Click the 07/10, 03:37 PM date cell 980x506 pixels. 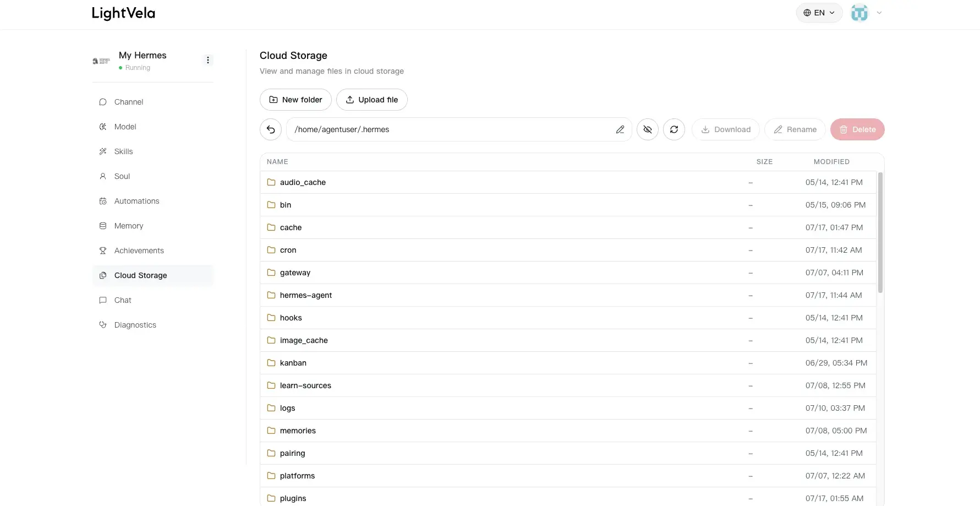pos(835,408)
